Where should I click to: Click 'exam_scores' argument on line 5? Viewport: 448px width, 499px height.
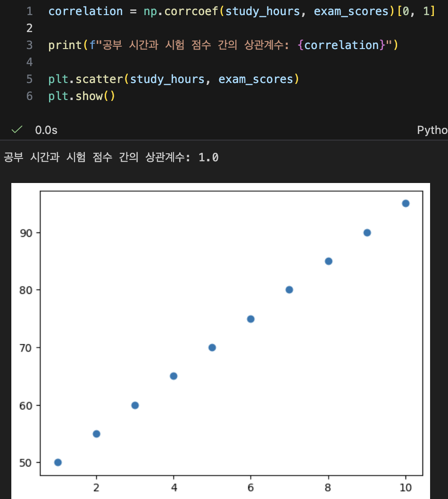256,79
